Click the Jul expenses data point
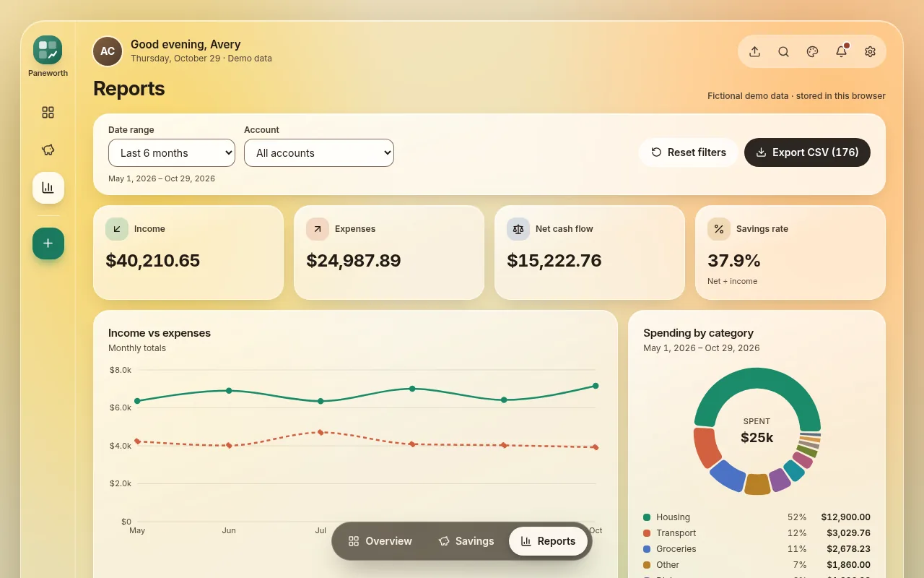924x578 pixels. coord(321,432)
